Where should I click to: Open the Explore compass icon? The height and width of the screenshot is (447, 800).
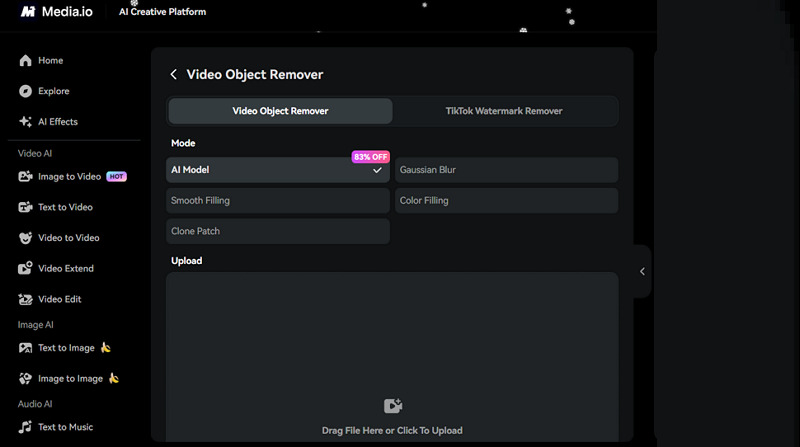point(26,91)
